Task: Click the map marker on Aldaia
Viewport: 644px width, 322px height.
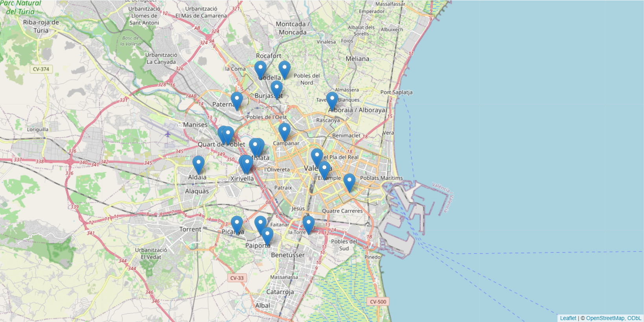Action: click(x=198, y=163)
